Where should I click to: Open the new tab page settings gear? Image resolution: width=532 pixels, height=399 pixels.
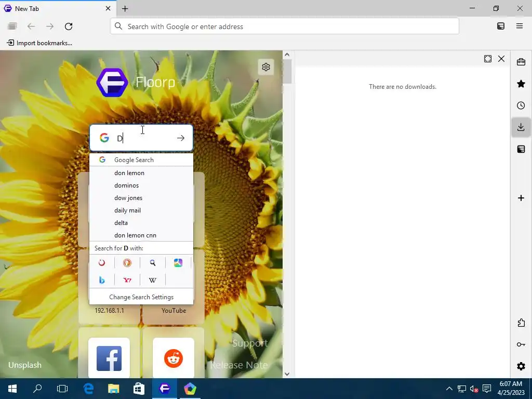265,67
